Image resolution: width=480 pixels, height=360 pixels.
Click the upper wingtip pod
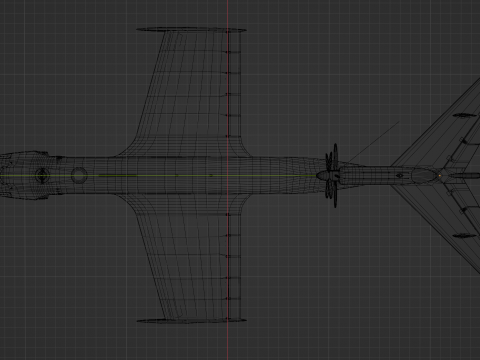pos(191,30)
